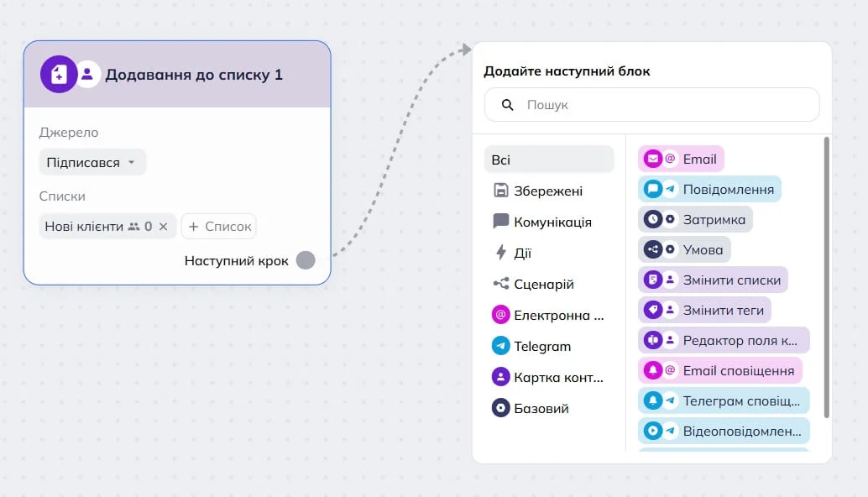Viewport: 868px width, 497px height.
Task: Click the Сценарій branching icon
Action: 500,284
